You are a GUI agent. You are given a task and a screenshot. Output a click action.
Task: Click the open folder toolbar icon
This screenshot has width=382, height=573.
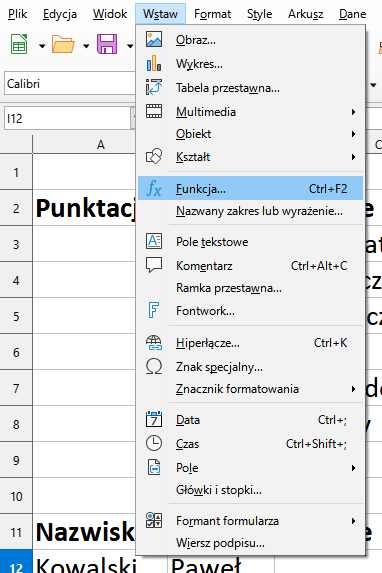click(63, 44)
